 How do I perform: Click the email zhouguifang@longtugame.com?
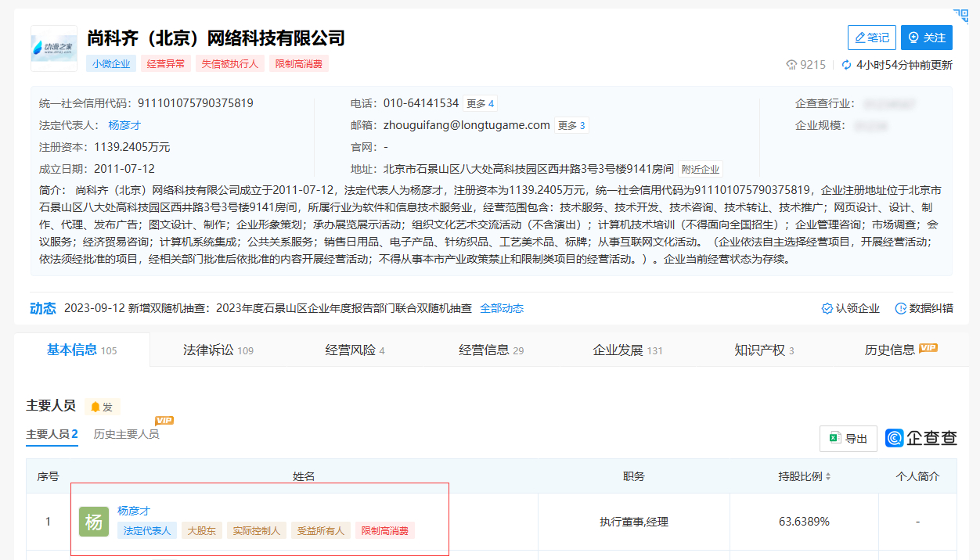(x=467, y=125)
